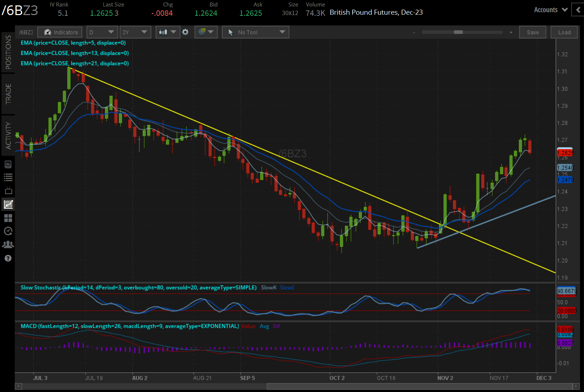Expand the D aggregation period dropdown

[x=102, y=32]
